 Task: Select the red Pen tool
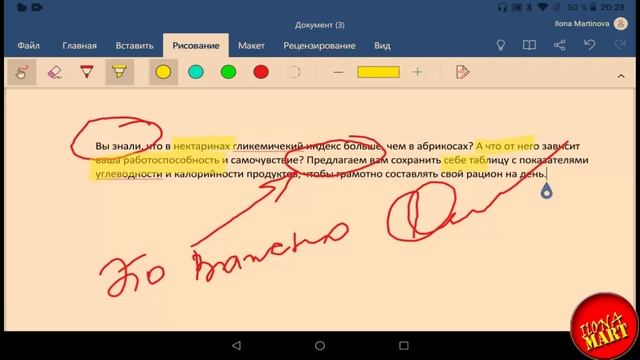87,72
